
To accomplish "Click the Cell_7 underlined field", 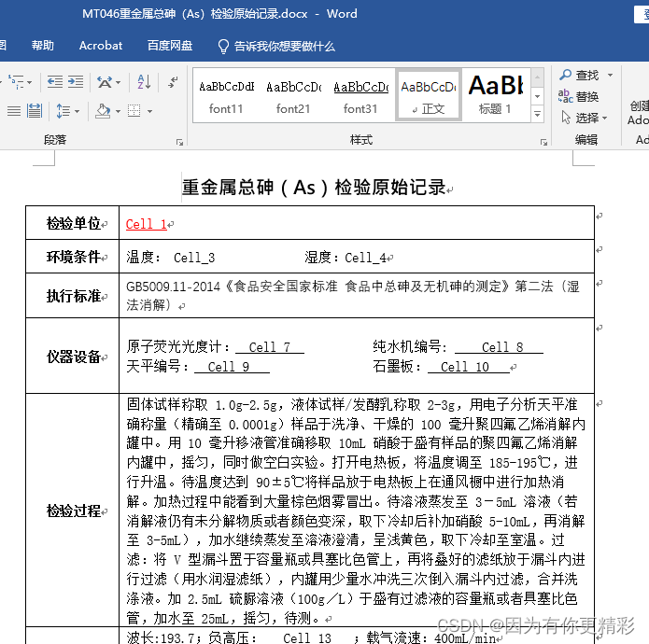I will coord(270,347).
